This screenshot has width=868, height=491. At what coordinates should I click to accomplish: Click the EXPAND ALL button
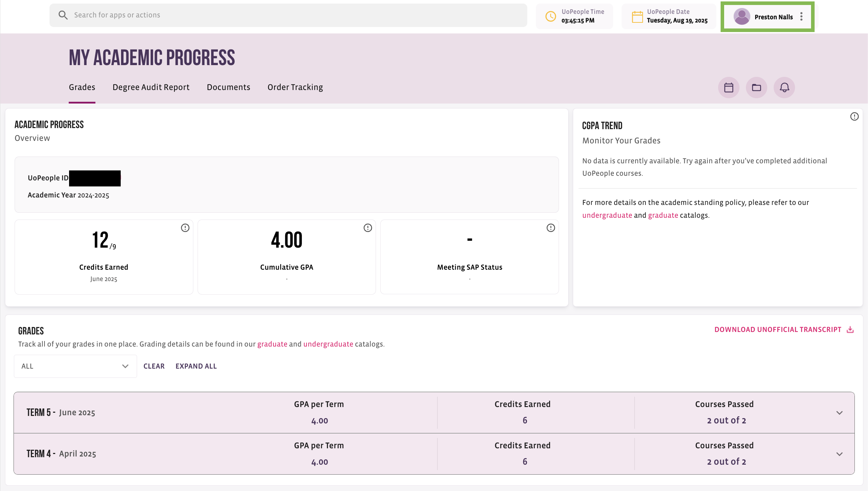click(x=196, y=366)
